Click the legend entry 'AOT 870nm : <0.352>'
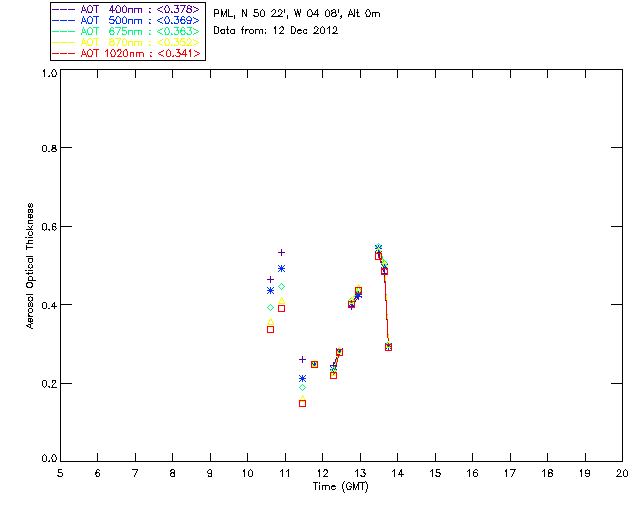 tap(126, 42)
